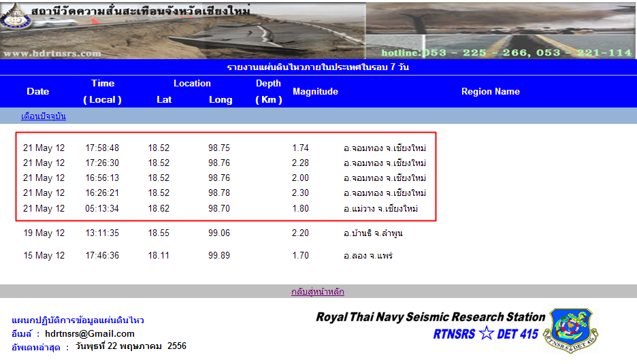The height and width of the screenshot is (364, 637).
Task: Select the Magnitude column header
Action: [315, 91]
